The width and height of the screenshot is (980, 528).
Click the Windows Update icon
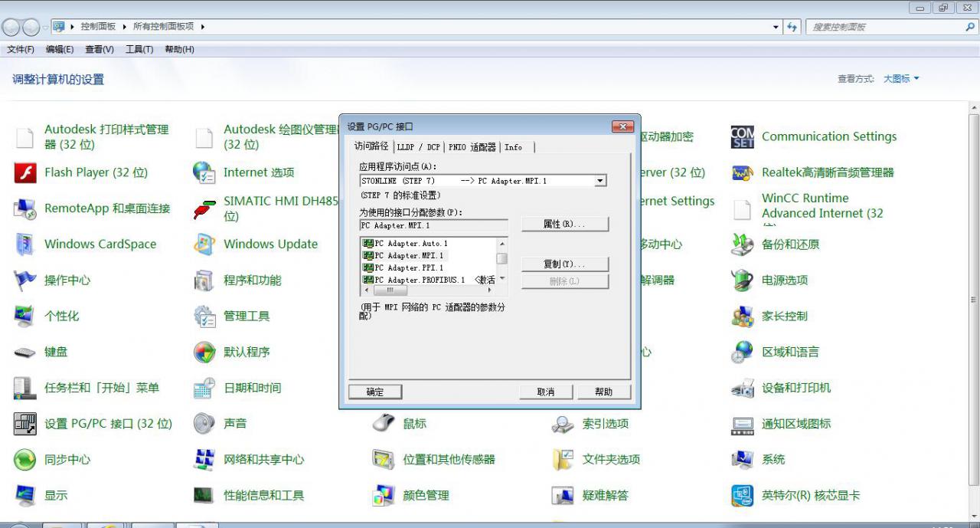(204, 244)
